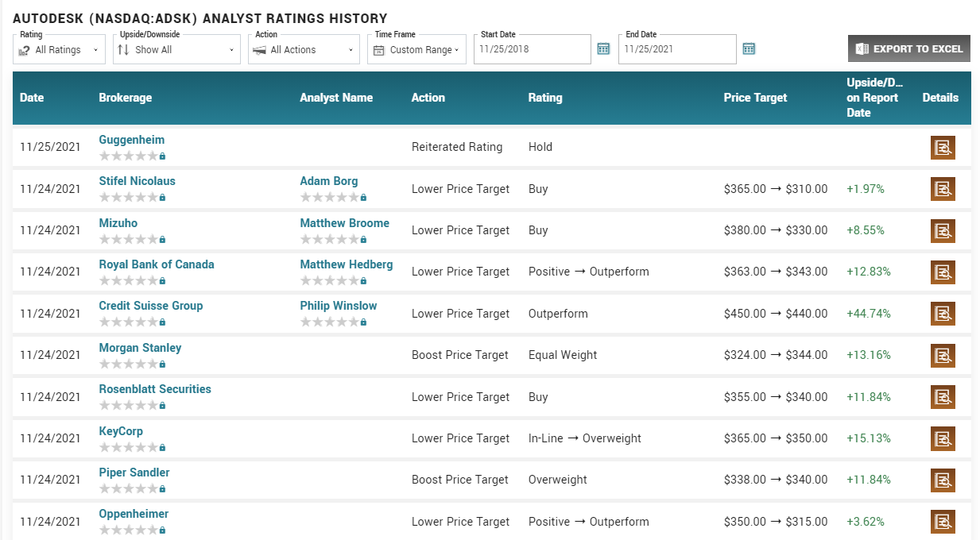Open analyst Matthew Hedberg's profile link
Image resolution: width=980 pixels, height=540 pixels.
(x=347, y=264)
